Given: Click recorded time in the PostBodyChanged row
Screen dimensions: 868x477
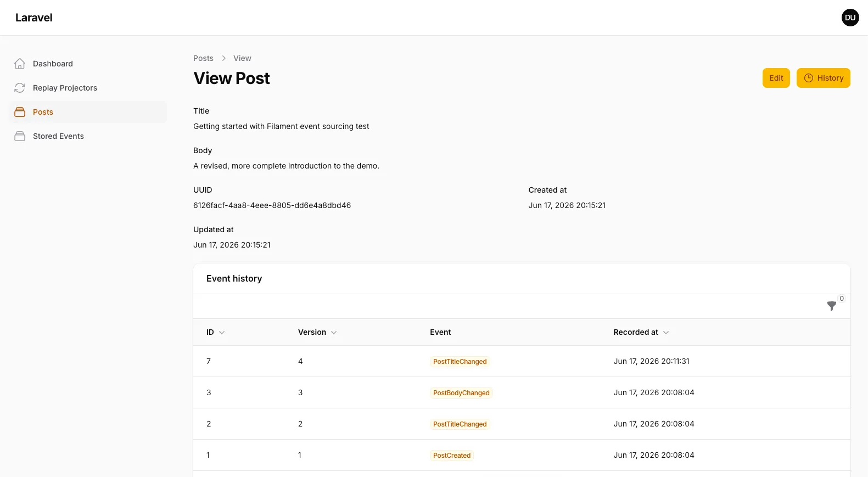Looking at the screenshot, I should coord(654,392).
